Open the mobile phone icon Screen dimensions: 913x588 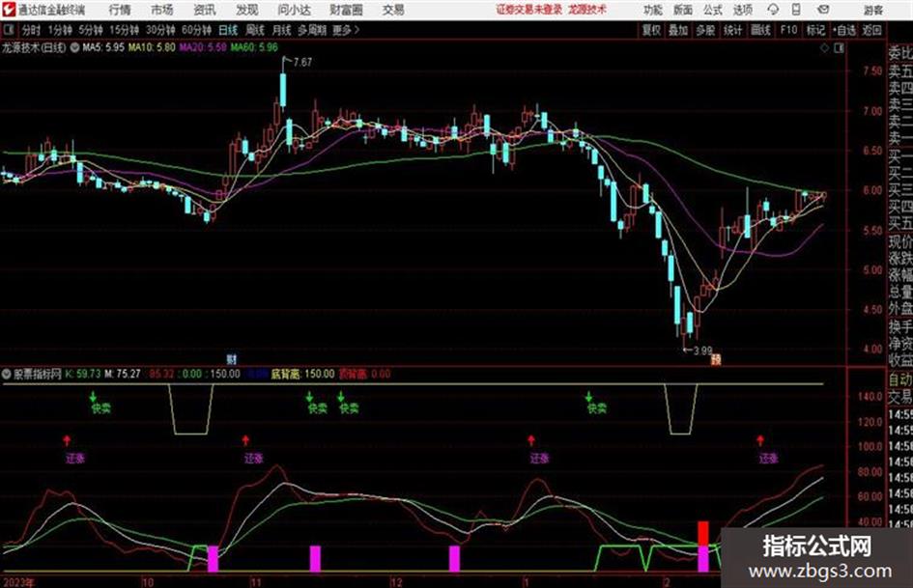796,10
